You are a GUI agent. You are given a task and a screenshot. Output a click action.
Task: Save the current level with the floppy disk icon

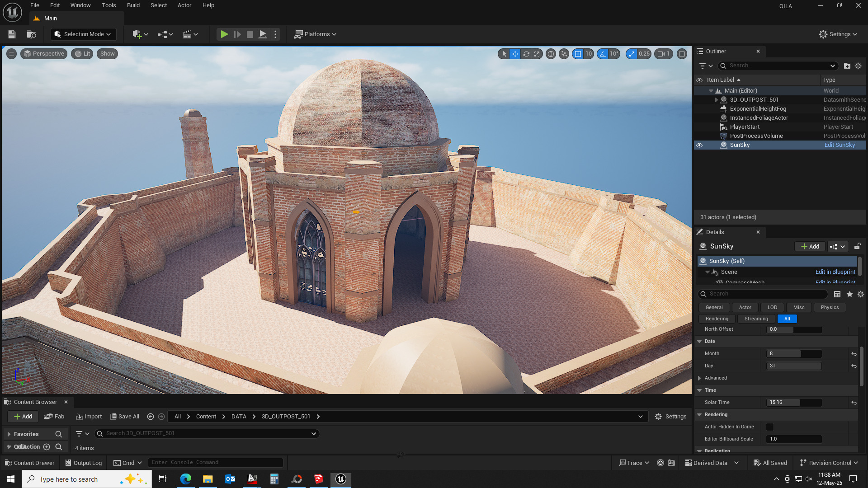point(12,34)
